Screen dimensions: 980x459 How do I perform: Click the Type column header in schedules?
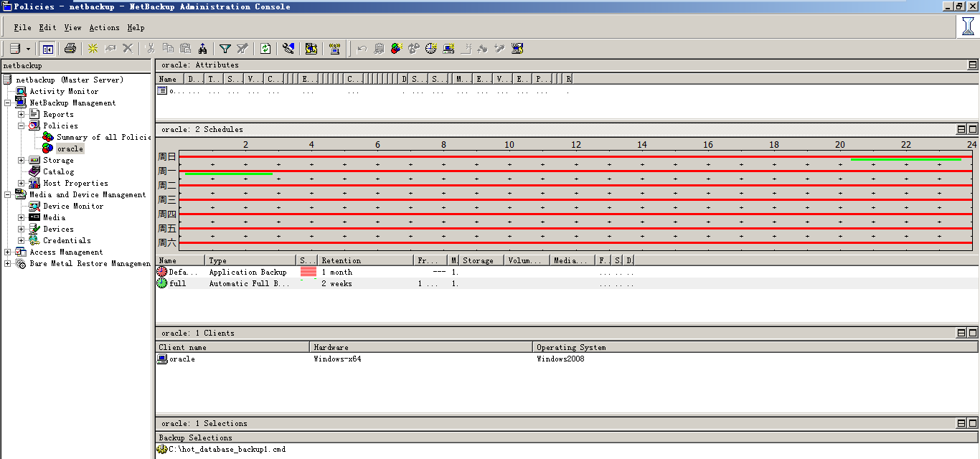250,260
